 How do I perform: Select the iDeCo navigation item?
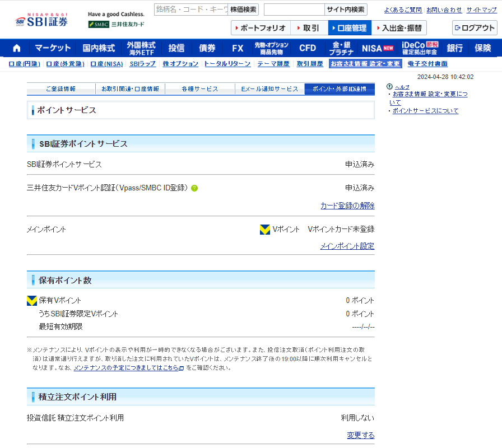point(420,48)
